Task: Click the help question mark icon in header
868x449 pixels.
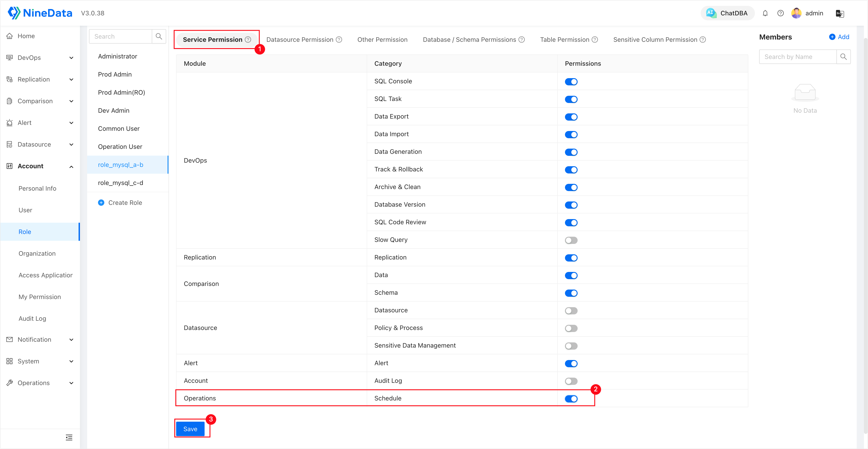Action: click(780, 13)
